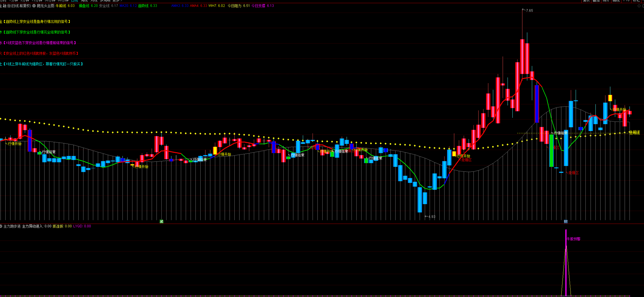644x297 pixels.
Task: Switch to the 周线 period tab
Action: [x=84, y=1]
